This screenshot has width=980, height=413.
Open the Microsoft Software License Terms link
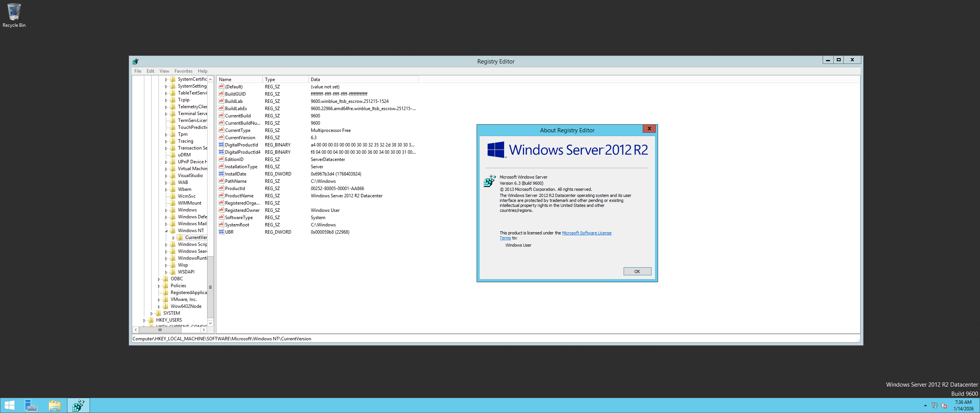tap(586, 233)
